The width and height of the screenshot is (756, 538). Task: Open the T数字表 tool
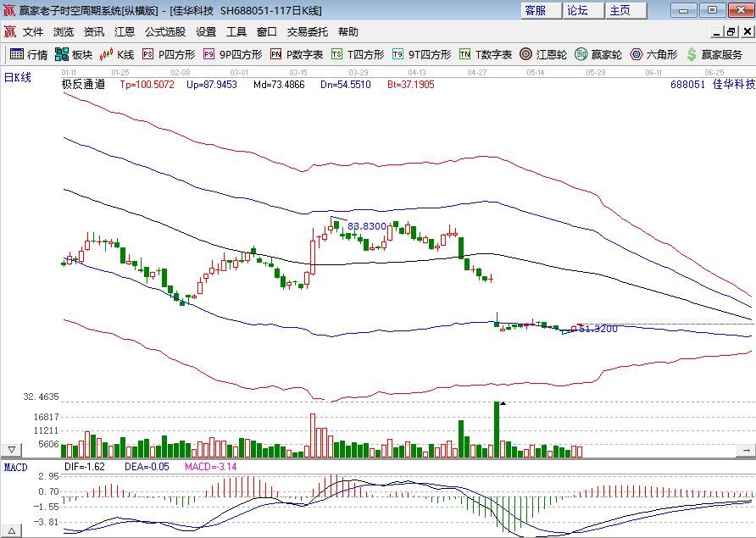(x=486, y=54)
